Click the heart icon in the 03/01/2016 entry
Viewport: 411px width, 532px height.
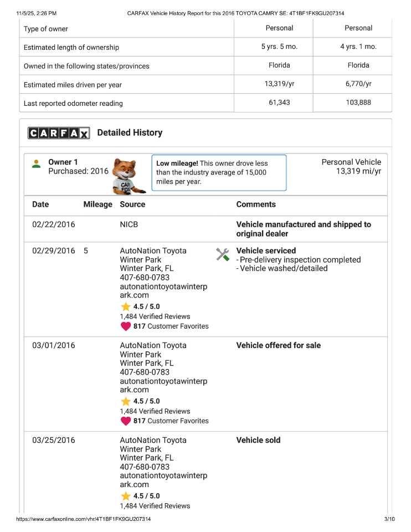click(x=126, y=421)
